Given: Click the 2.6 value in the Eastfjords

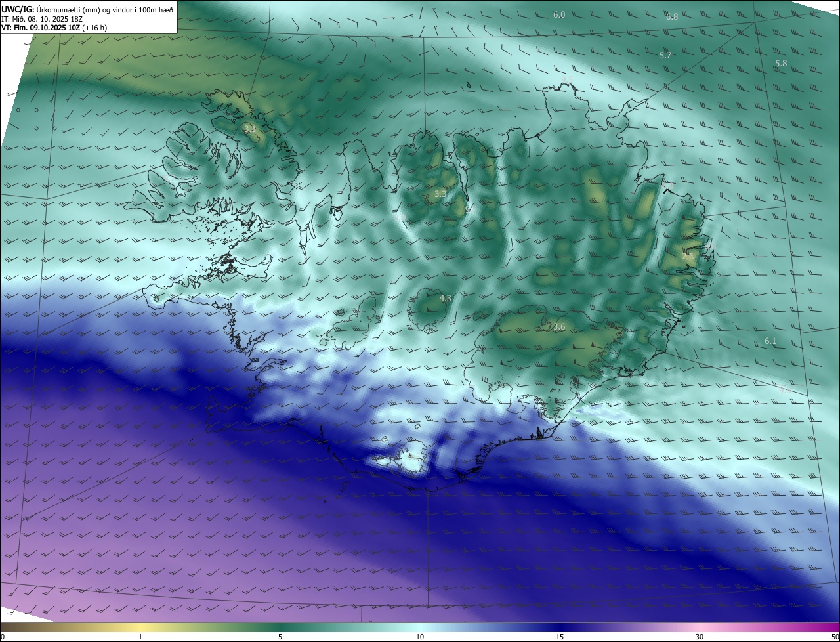Looking at the screenshot, I should (x=688, y=257).
